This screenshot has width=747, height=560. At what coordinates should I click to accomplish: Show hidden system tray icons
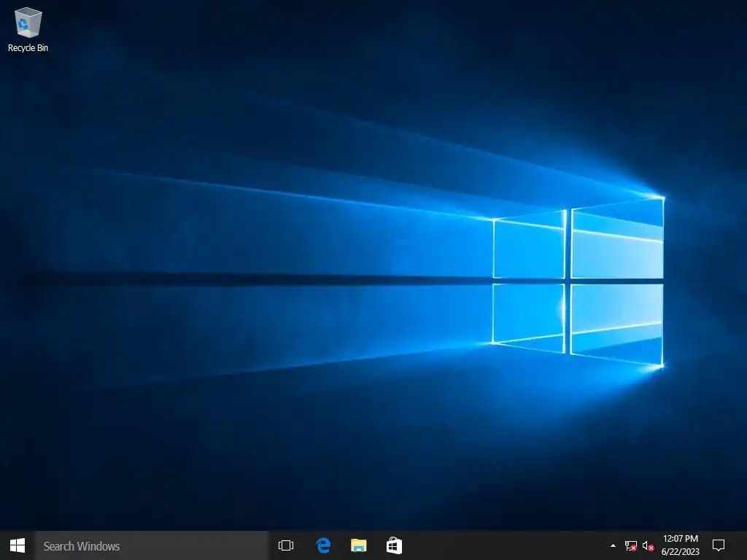point(613,545)
